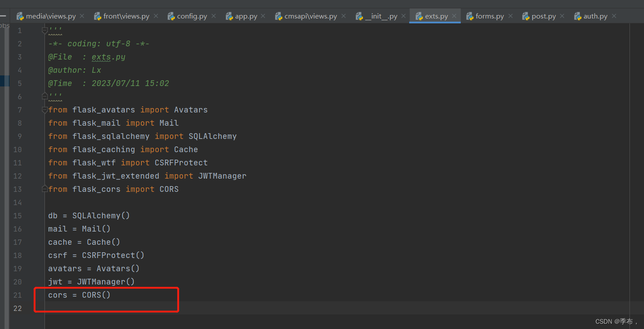Image resolution: width=644 pixels, height=329 pixels.
Task: Collapse the imports fold at line 7
Action: (x=44, y=110)
